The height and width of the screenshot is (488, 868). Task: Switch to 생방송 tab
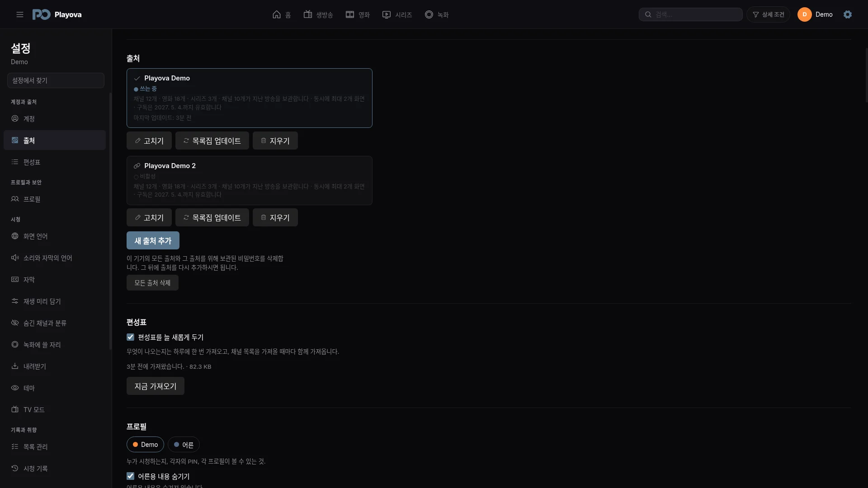pos(318,14)
